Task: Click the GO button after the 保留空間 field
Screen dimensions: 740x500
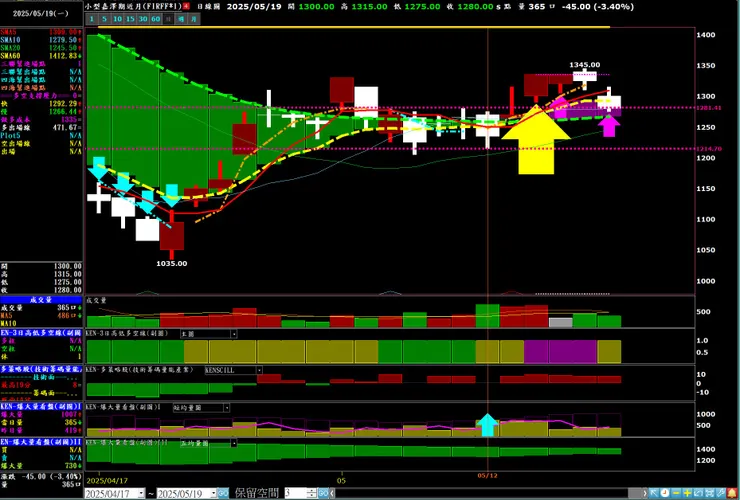Action: coord(323,493)
